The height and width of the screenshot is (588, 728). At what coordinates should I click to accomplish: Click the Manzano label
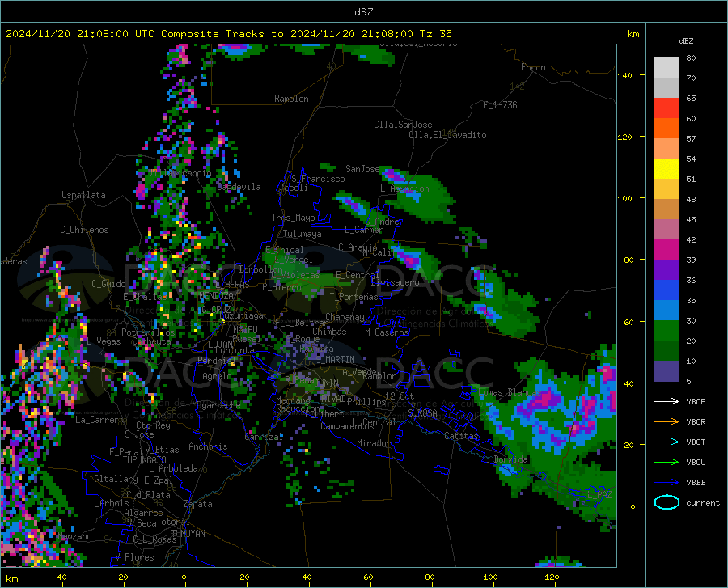coord(75,536)
